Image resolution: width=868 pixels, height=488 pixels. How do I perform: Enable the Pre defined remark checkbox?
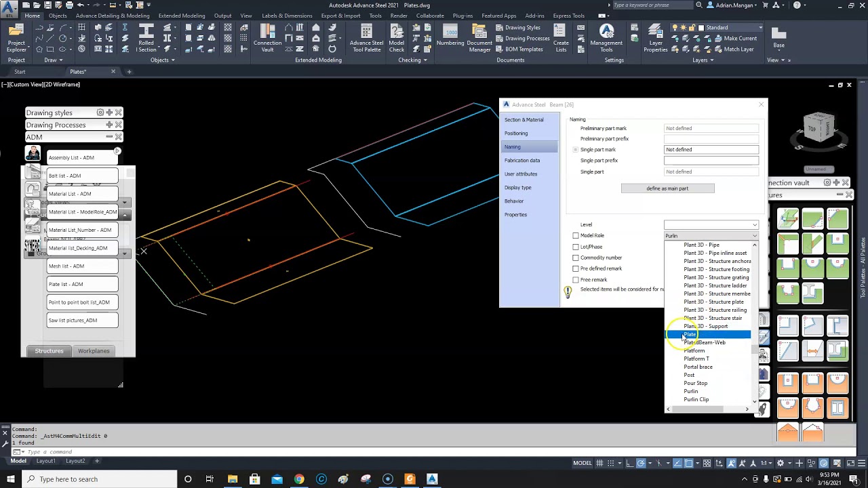(576, 268)
